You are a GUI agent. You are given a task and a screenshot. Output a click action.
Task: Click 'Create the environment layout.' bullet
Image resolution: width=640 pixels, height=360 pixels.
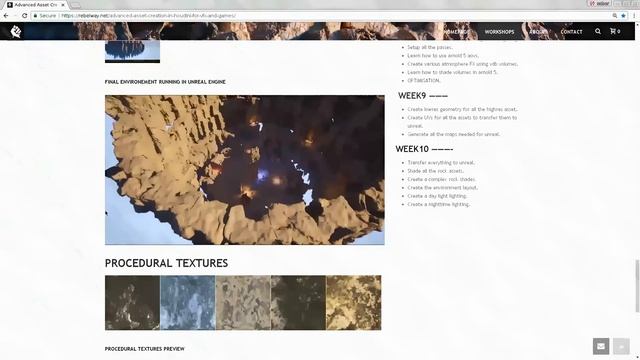click(x=442, y=187)
